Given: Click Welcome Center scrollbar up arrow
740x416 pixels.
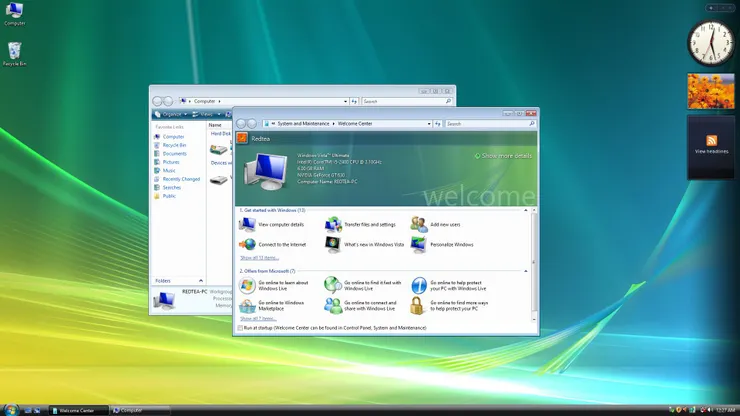Looking at the screenshot, I should 534,210.
